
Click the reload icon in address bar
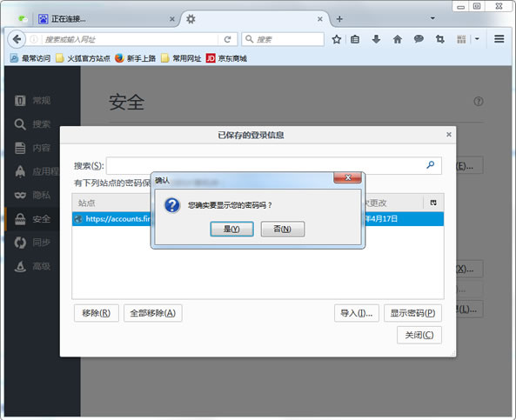pos(227,39)
